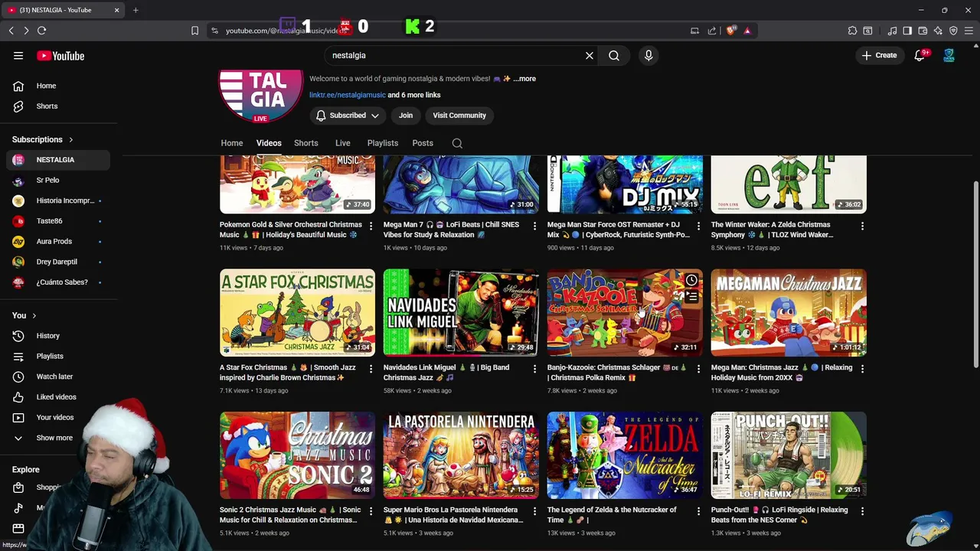The height and width of the screenshot is (551, 980).
Task: Switch to the channel Home tab
Action: coord(232,143)
